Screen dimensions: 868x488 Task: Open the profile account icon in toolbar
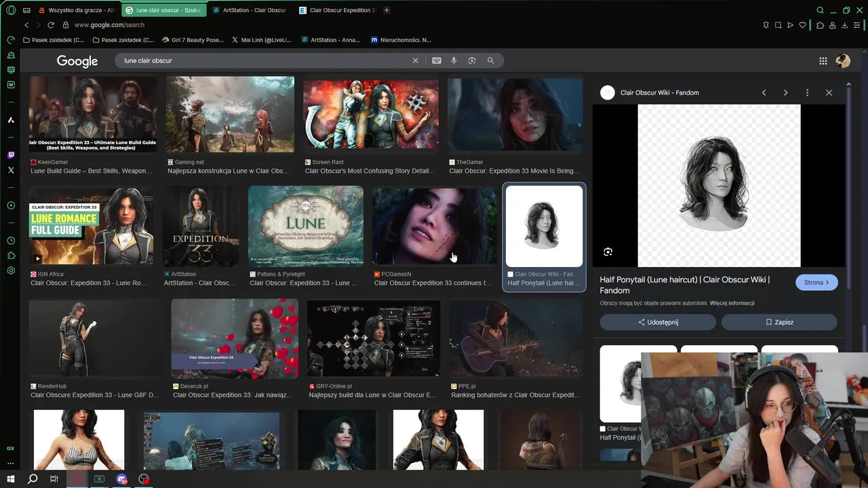point(832,25)
